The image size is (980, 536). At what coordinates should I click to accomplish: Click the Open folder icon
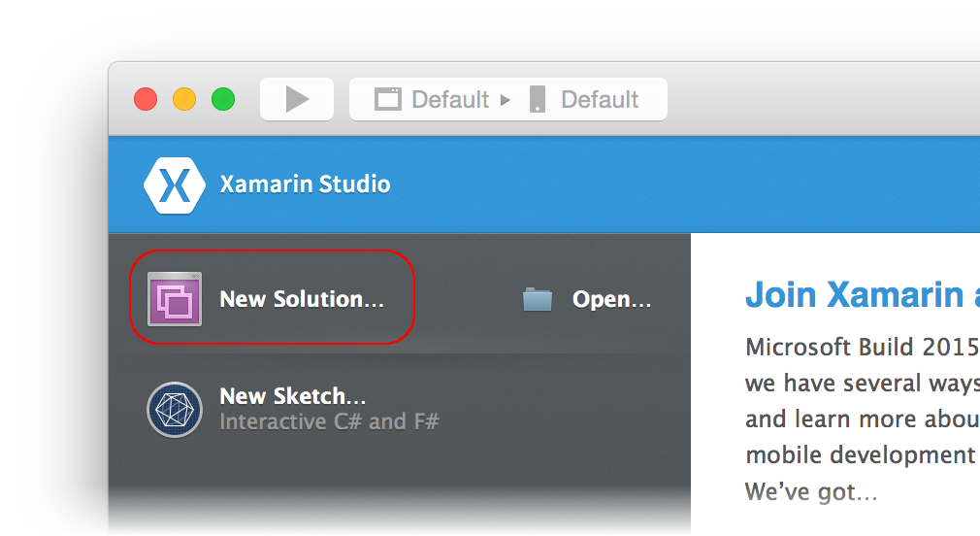coord(537,299)
